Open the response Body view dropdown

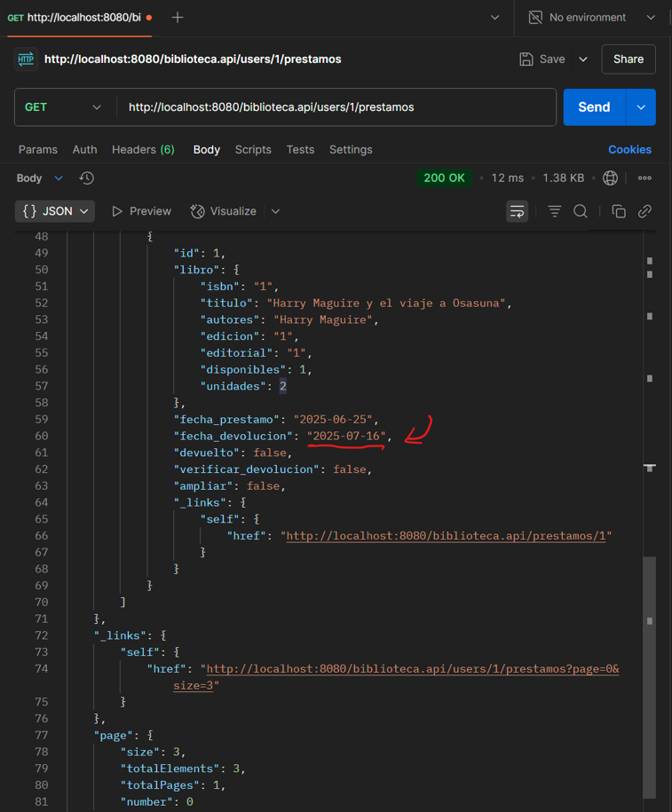tap(59, 178)
